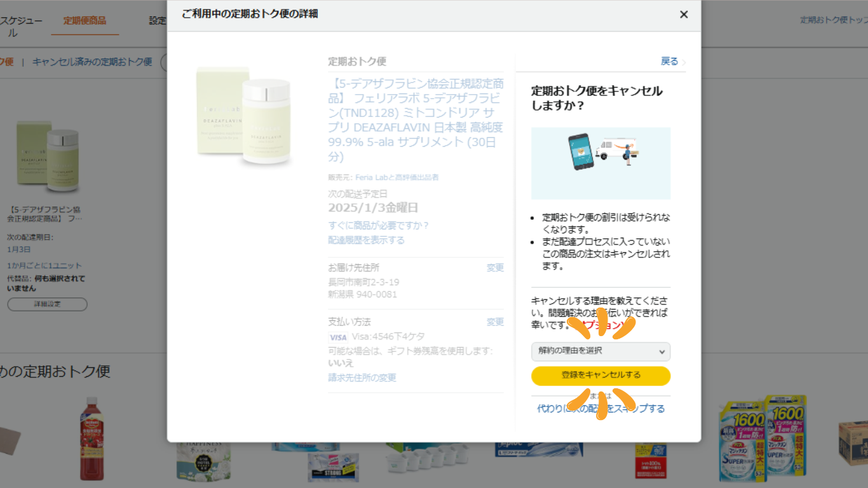Go back with the 戻る link
The width and height of the screenshot is (868, 488).
click(x=670, y=61)
